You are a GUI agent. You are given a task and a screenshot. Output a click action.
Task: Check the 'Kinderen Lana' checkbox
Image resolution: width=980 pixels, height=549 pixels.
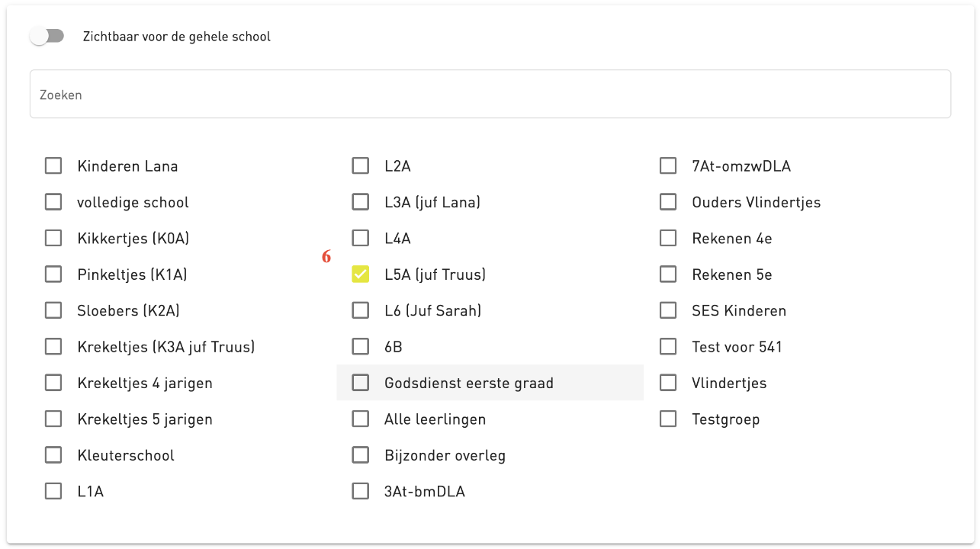point(53,165)
